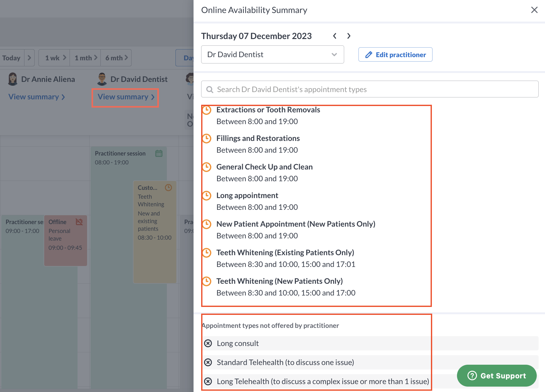Open View summary for Dr David Dentist

(x=126, y=97)
